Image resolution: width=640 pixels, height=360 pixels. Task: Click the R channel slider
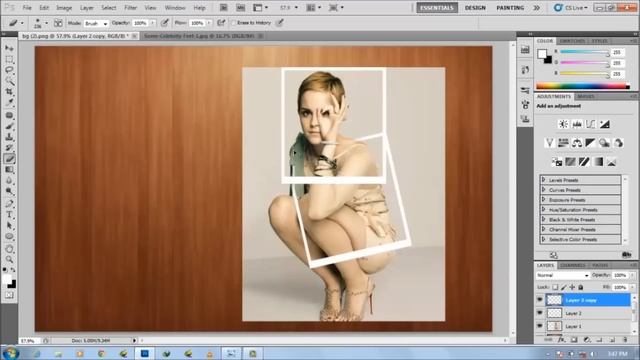pyautogui.click(x=584, y=52)
